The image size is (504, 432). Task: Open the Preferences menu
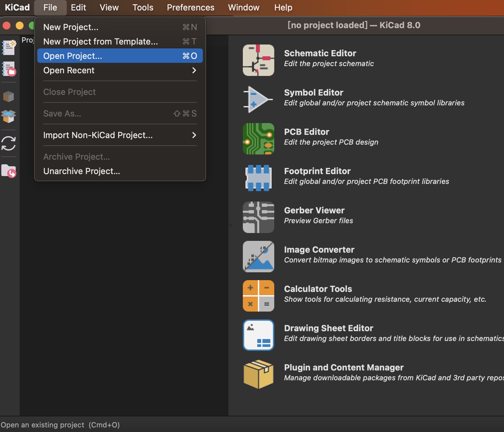pyautogui.click(x=191, y=8)
